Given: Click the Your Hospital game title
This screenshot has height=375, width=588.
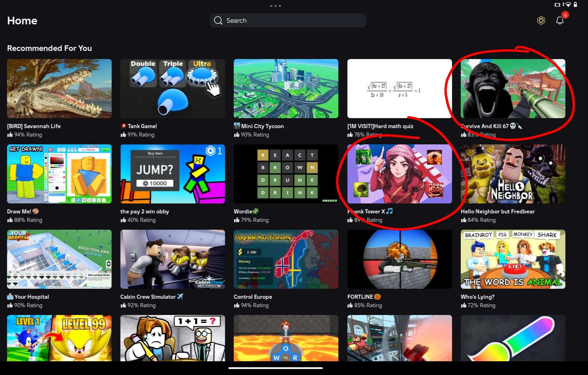Looking at the screenshot, I should pos(32,297).
